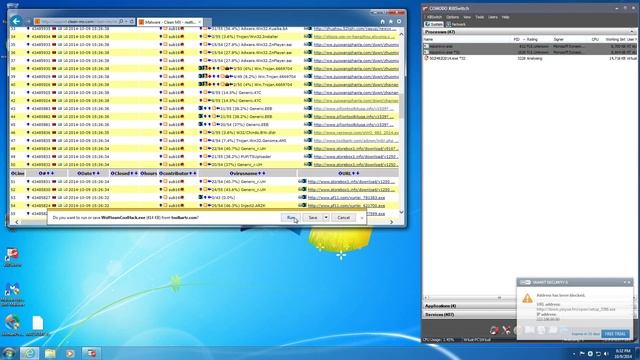The width and height of the screenshot is (640, 360).
Task: Open the URL link in row 53
Action: point(346,198)
